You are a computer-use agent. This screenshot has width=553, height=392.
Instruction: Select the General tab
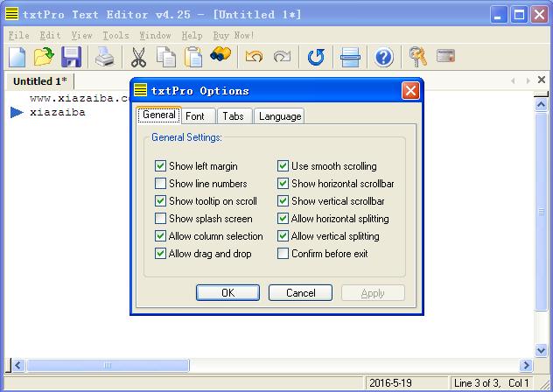tap(159, 115)
